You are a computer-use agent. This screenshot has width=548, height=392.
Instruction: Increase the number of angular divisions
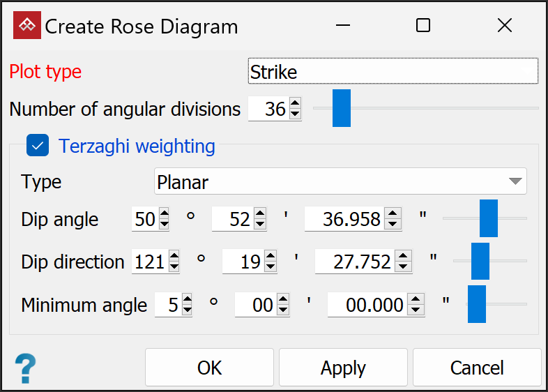[x=295, y=104]
